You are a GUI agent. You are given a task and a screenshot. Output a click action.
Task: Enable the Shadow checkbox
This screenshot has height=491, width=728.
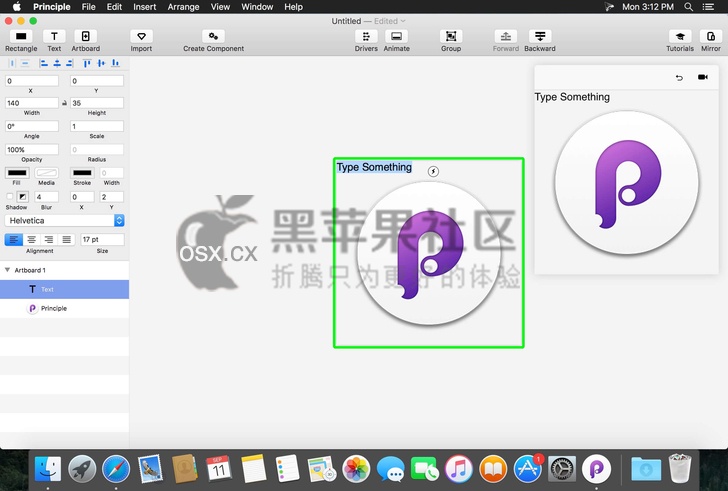[9, 196]
